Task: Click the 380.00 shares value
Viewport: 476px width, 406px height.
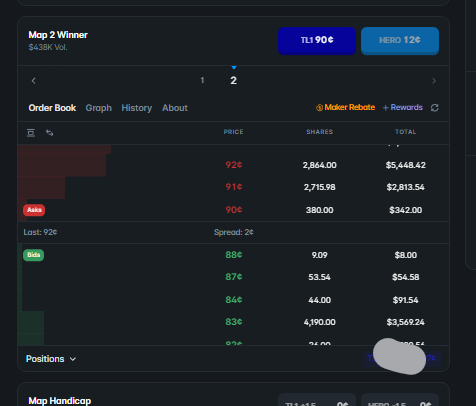Action: 320,210
